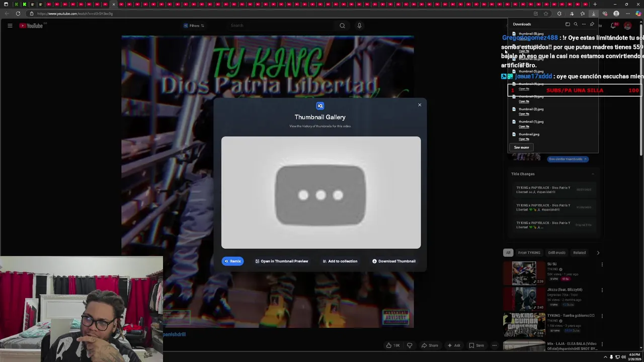Open the browser extensions icon
644x362 pixels.
click(x=559, y=14)
